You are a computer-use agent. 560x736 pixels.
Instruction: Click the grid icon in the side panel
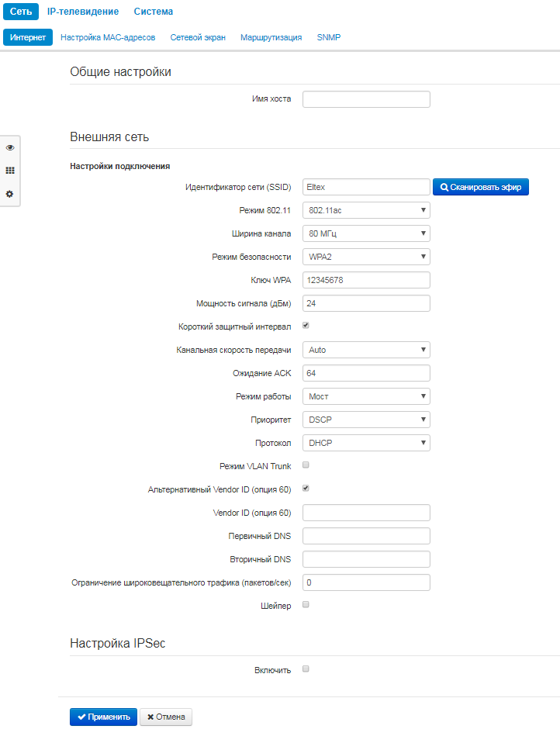pyautogui.click(x=10, y=171)
